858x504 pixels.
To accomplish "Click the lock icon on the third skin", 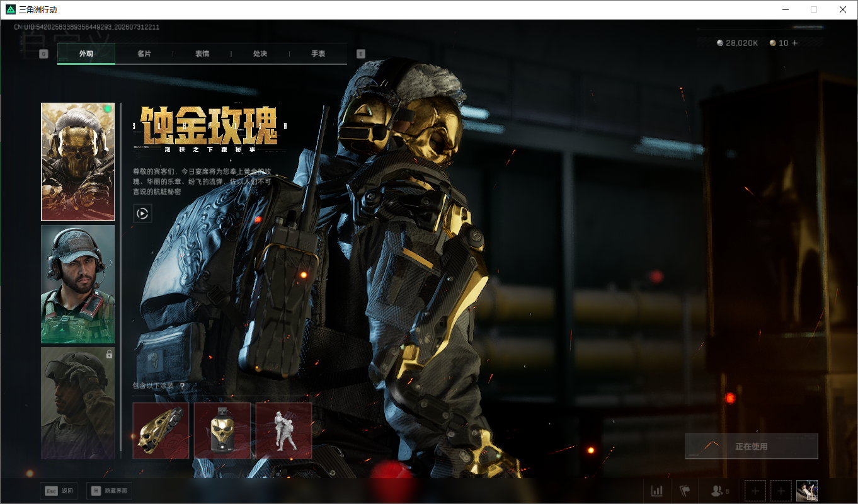I will point(109,355).
